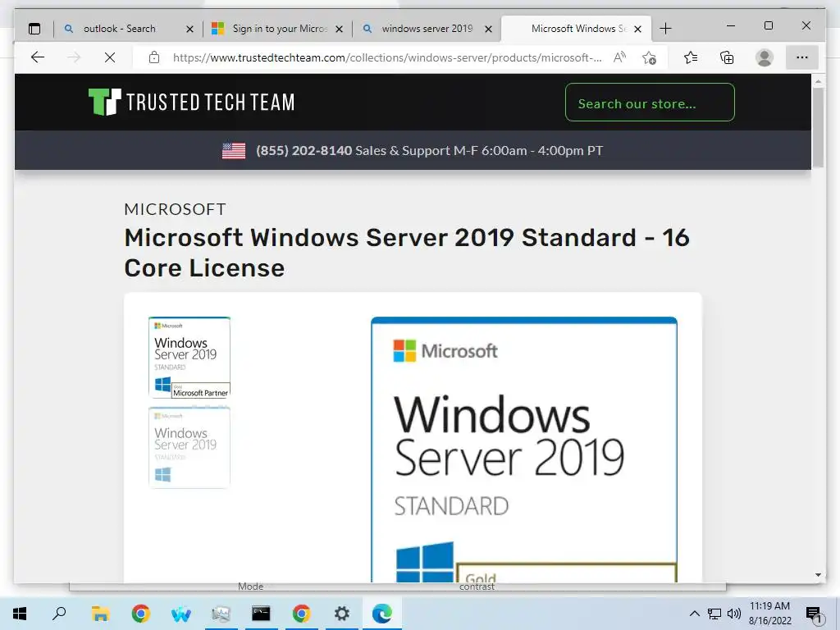Viewport: 840px width, 630px height.
Task: Stop loading the page
Action: coord(110,57)
